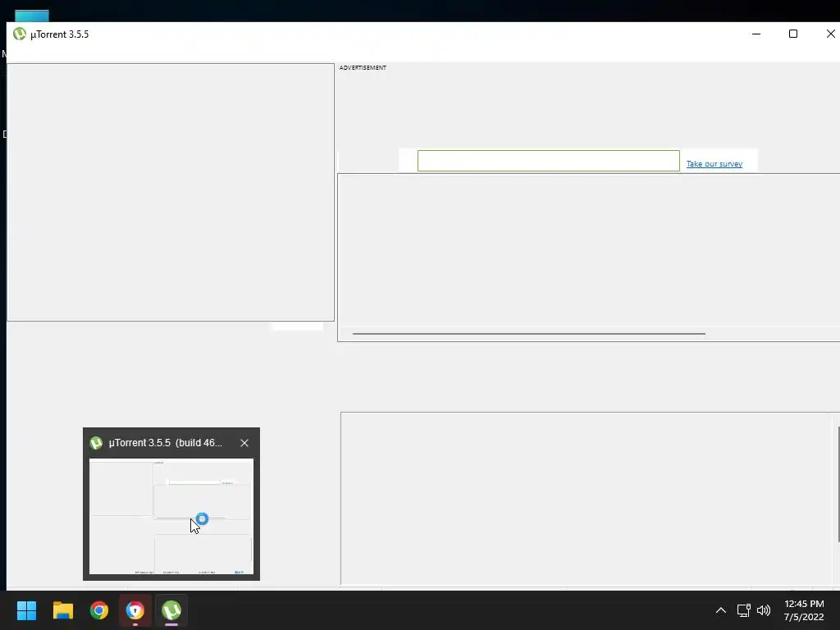Maximize the µTorrent 3.5.5 window
This screenshot has height=630, width=840.
(793, 34)
